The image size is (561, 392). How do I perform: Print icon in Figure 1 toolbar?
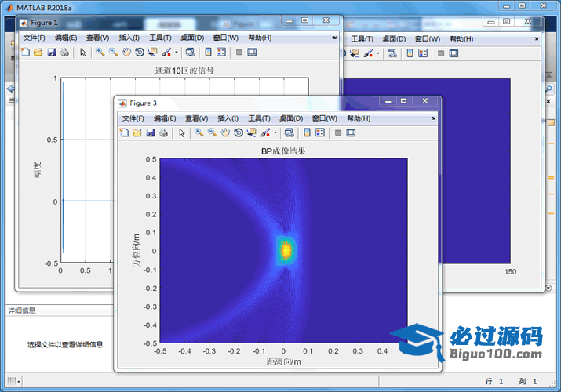[x=65, y=53]
